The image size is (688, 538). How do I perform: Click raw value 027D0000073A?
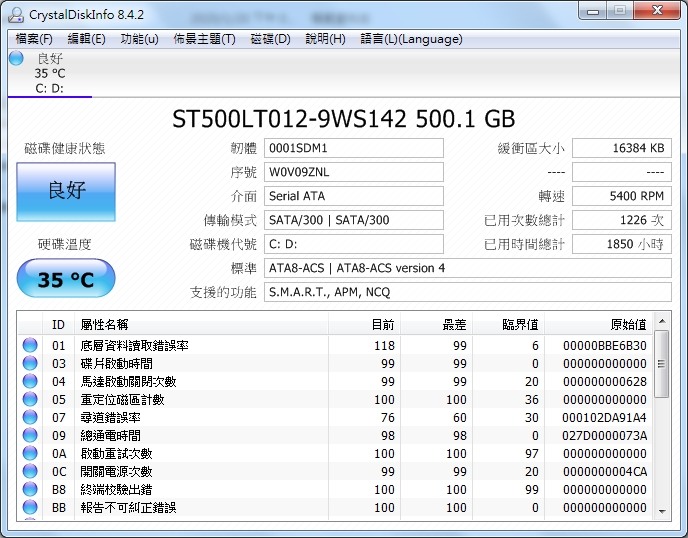(x=605, y=436)
